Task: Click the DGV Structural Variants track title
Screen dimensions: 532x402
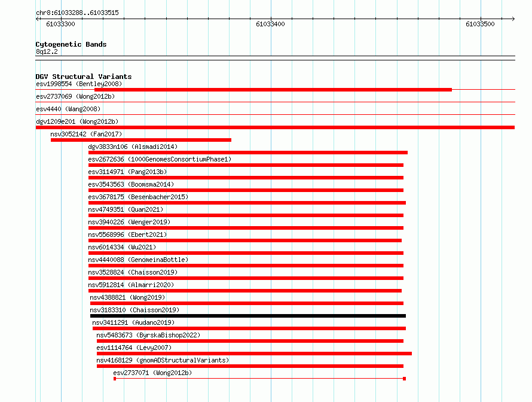Action: [x=84, y=77]
